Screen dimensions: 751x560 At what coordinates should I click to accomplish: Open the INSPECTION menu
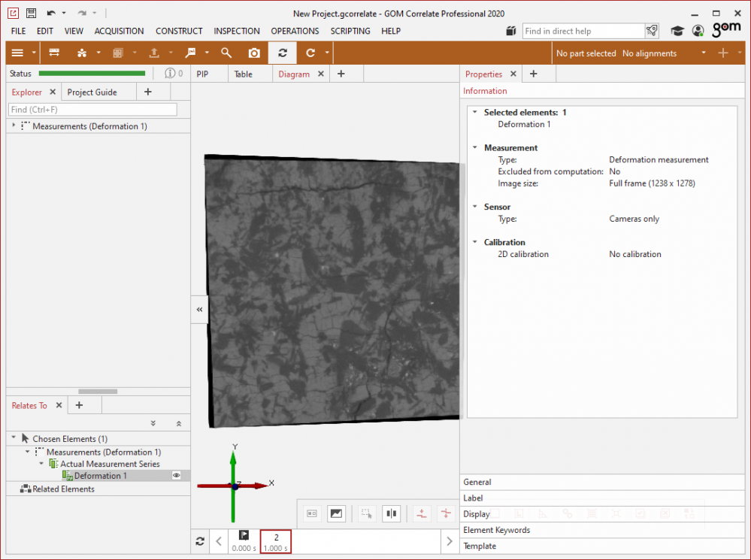236,31
